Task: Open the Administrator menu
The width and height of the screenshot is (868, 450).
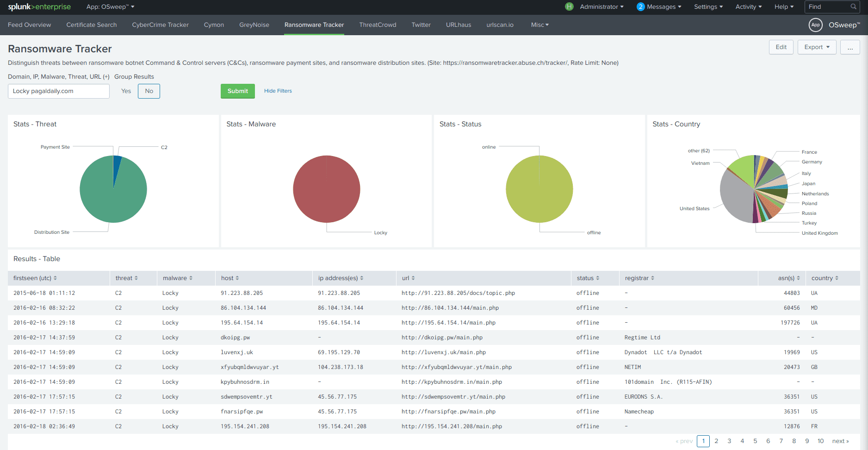Action: tap(601, 6)
